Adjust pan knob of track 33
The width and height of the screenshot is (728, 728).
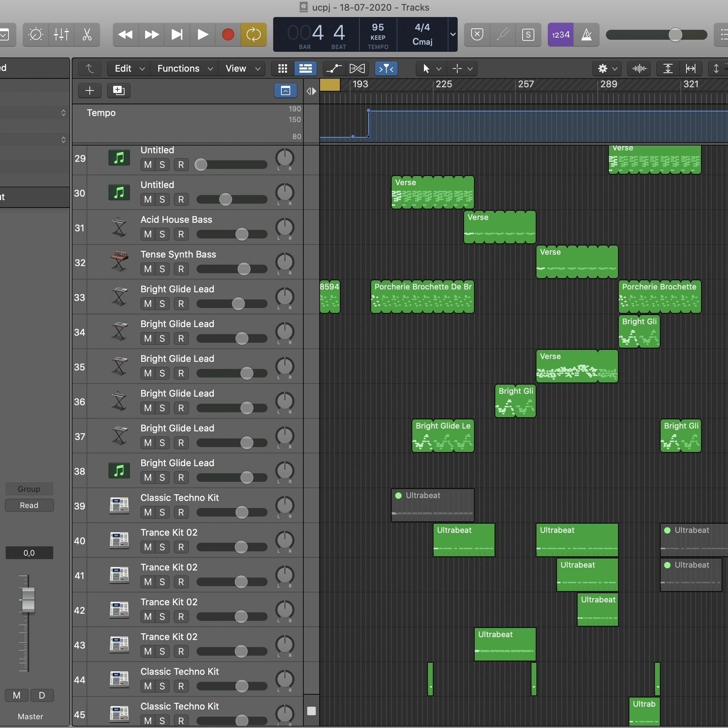point(285,297)
